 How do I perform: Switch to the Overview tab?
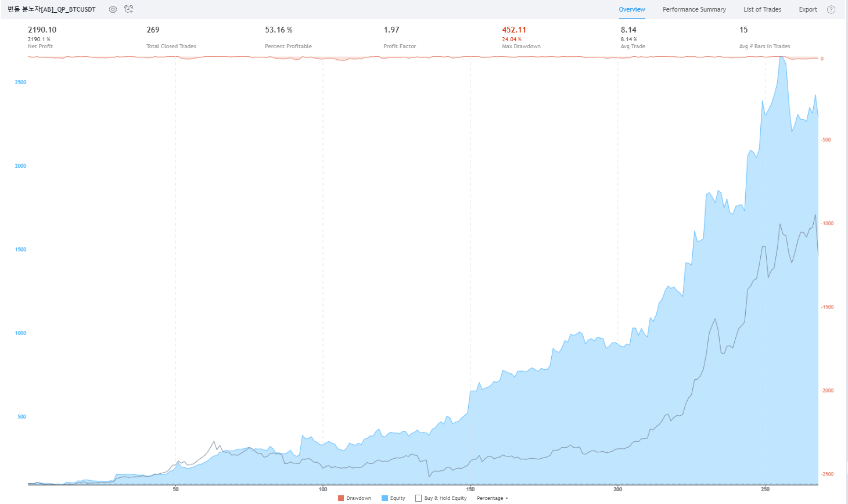[x=631, y=9]
